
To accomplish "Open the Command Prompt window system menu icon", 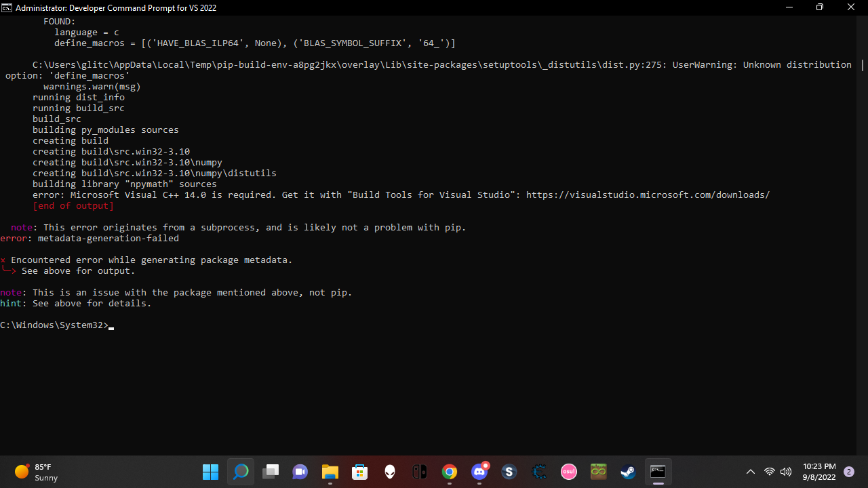I will click(7, 7).
